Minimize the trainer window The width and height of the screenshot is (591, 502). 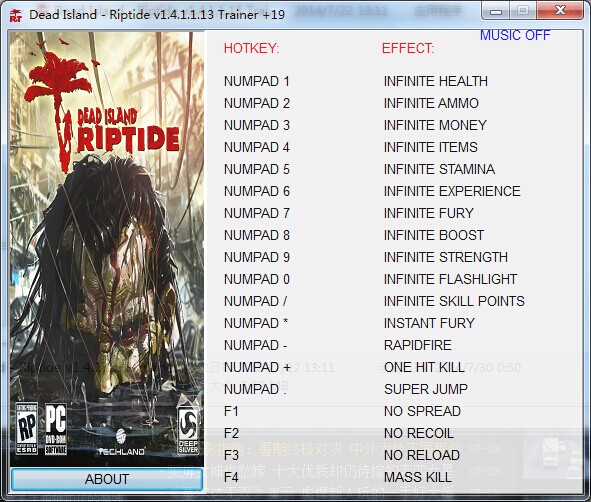(496, 11)
